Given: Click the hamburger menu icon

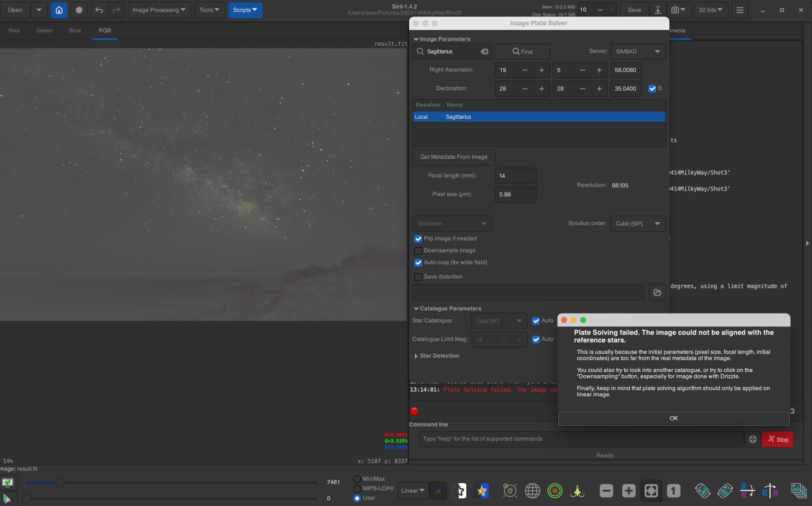Looking at the screenshot, I should click(739, 10).
